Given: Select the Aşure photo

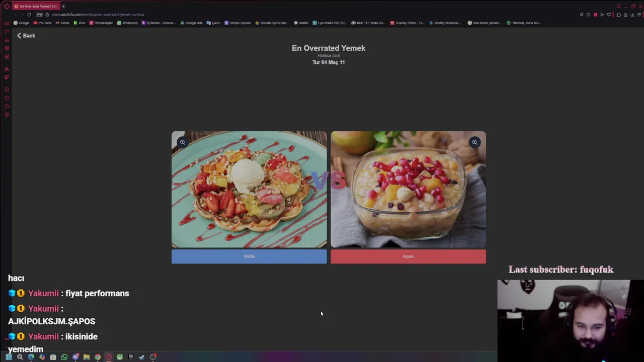Looking at the screenshot, I should [x=408, y=190].
